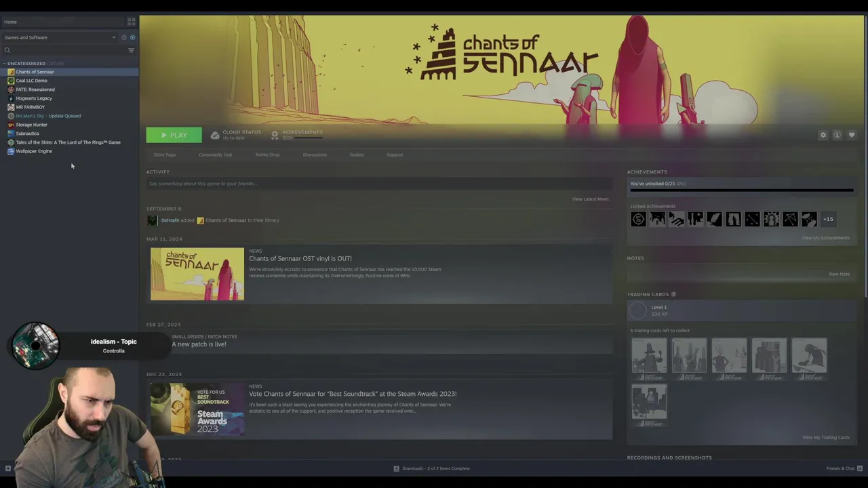
Task: Open Downloads status in bottom bar
Action: [x=432, y=468]
